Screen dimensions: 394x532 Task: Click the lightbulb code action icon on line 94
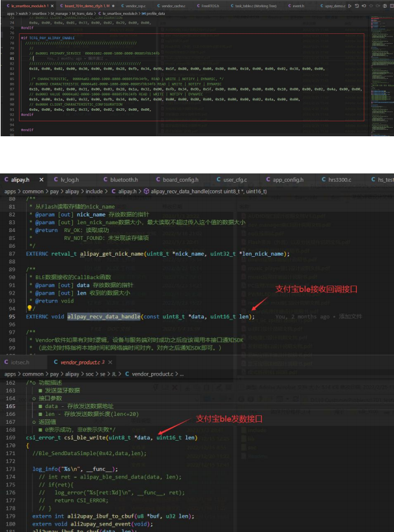29,308
